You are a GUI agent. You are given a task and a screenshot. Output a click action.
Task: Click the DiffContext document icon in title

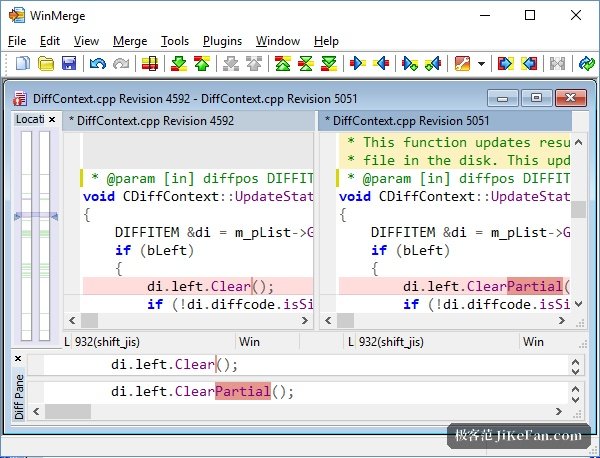pyautogui.click(x=20, y=99)
